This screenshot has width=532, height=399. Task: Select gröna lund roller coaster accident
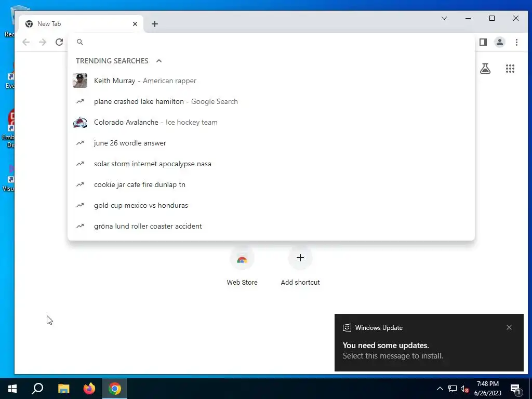[x=271, y=226]
